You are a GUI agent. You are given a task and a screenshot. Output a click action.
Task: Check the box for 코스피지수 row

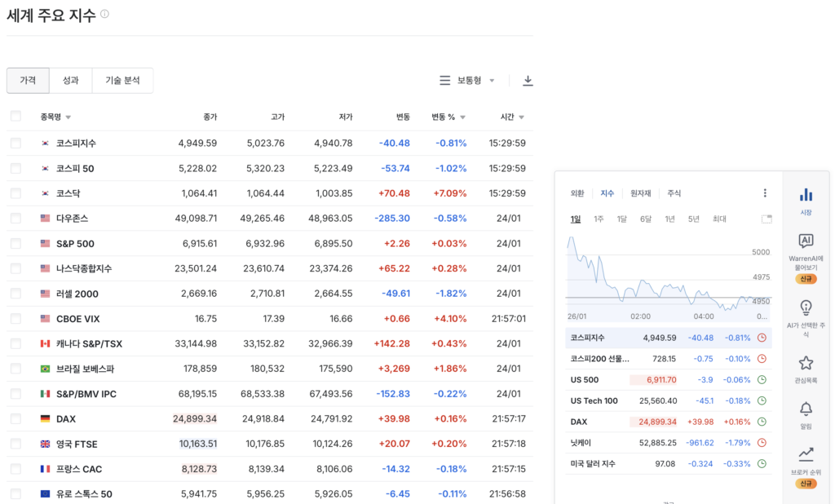[15, 143]
